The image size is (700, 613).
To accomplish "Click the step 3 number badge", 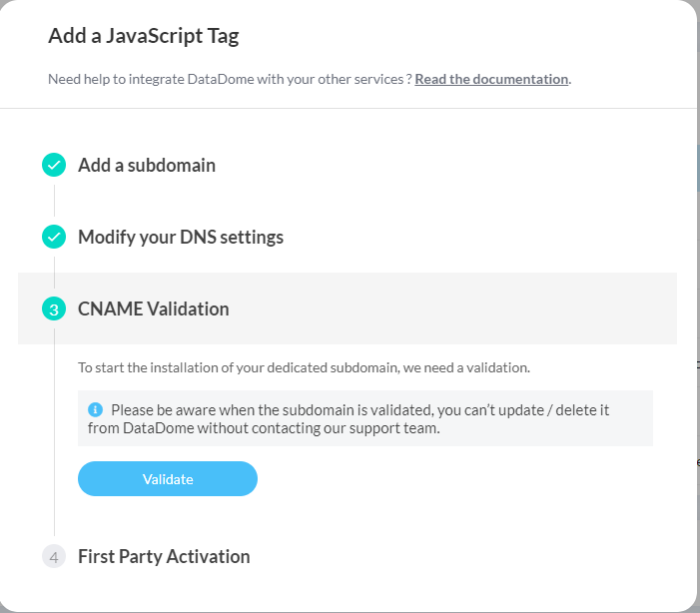I will coord(54,309).
